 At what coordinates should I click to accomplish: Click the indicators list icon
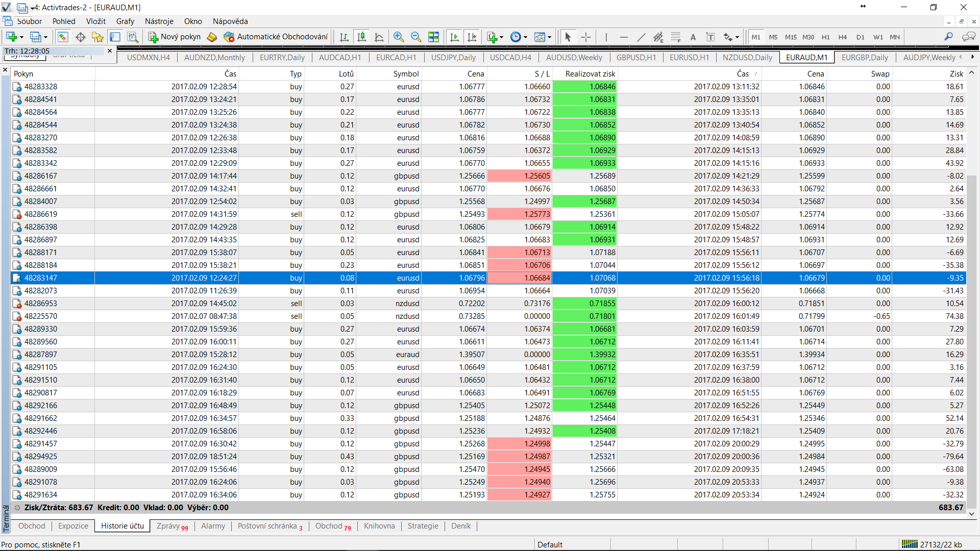[492, 37]
